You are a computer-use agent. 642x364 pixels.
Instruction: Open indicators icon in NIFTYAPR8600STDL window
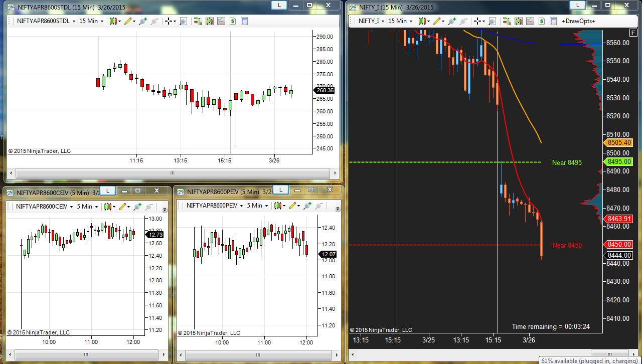point(221,21)
